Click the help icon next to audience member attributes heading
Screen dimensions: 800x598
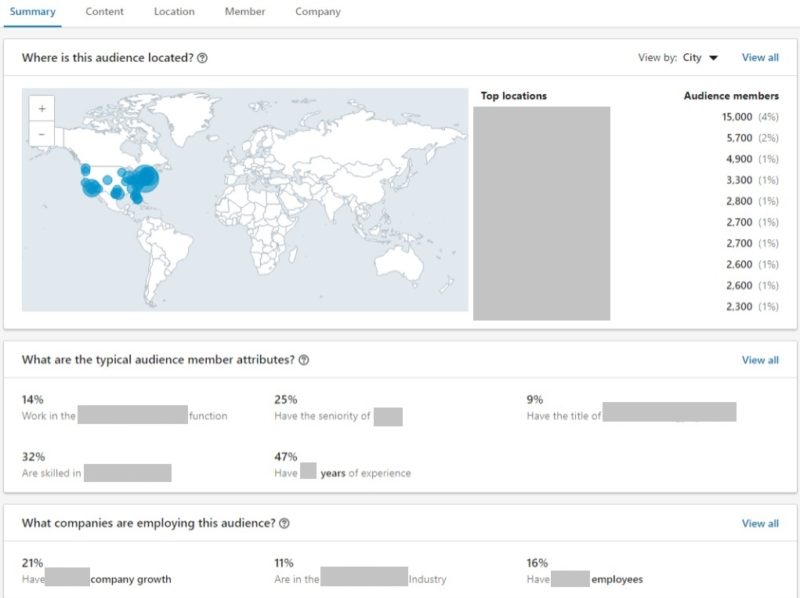[302, 359]
